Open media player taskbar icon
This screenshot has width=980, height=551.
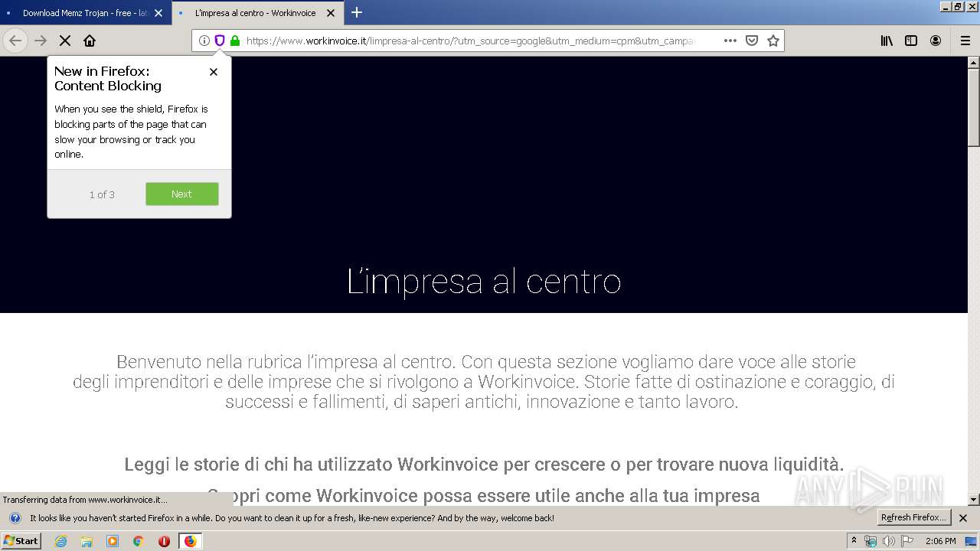[113, 541]
